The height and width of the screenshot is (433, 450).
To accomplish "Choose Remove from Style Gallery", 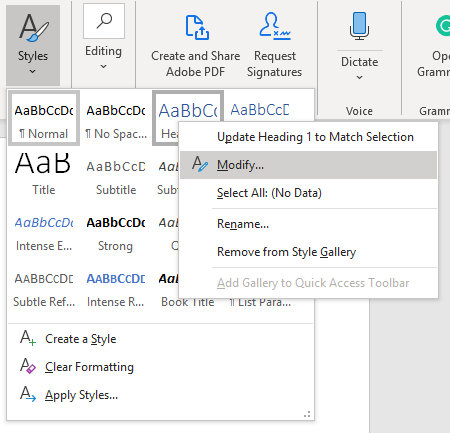I will [308, 252].
